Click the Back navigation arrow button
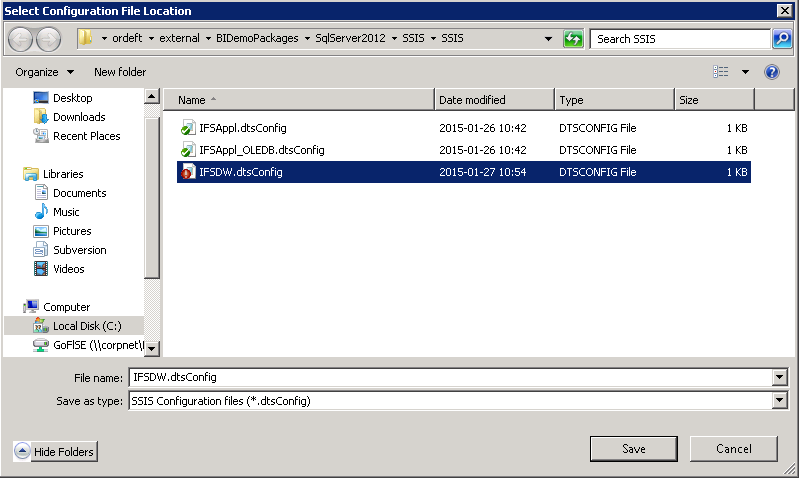The width and height of the screenshot is (799, 480). [x=21, y=39]
